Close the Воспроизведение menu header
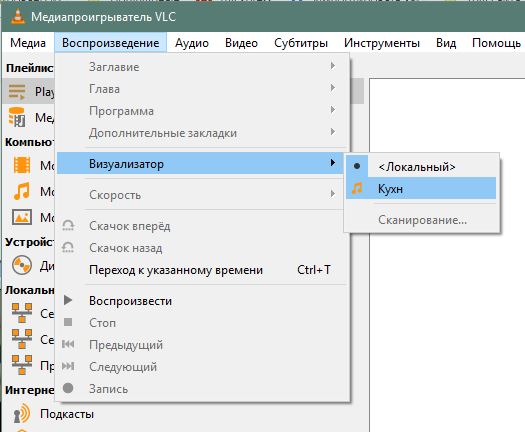 point(110,43)
